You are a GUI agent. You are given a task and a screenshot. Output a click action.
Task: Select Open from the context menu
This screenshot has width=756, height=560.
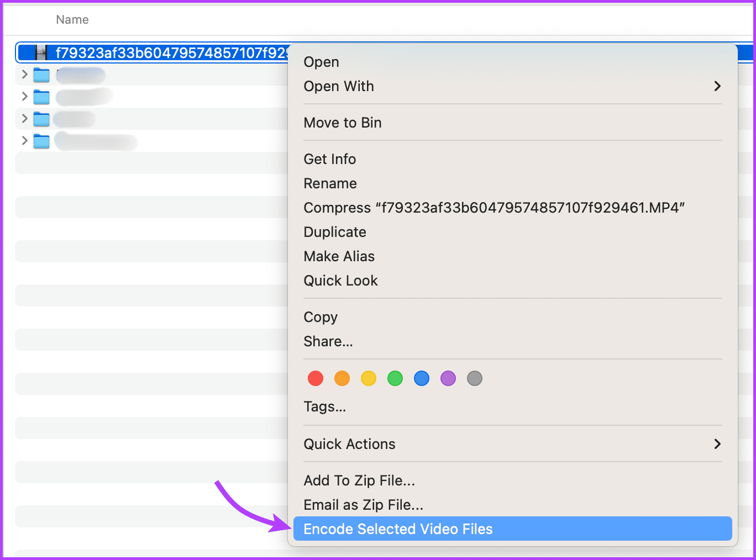(321, 62)
